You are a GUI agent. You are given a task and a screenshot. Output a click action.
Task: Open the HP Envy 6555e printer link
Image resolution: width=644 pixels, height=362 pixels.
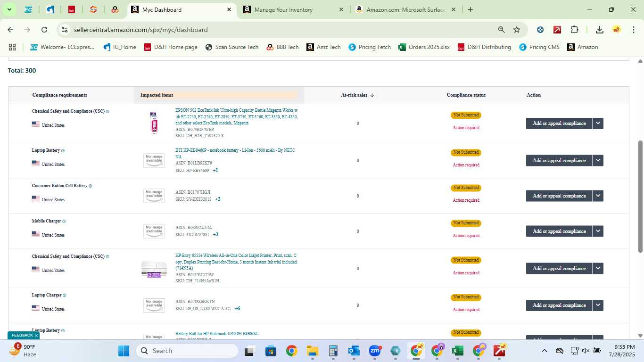pos(236,262)
